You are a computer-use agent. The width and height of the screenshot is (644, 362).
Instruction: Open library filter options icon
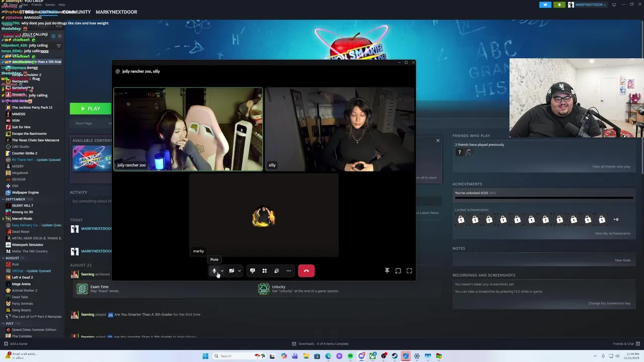59,45
